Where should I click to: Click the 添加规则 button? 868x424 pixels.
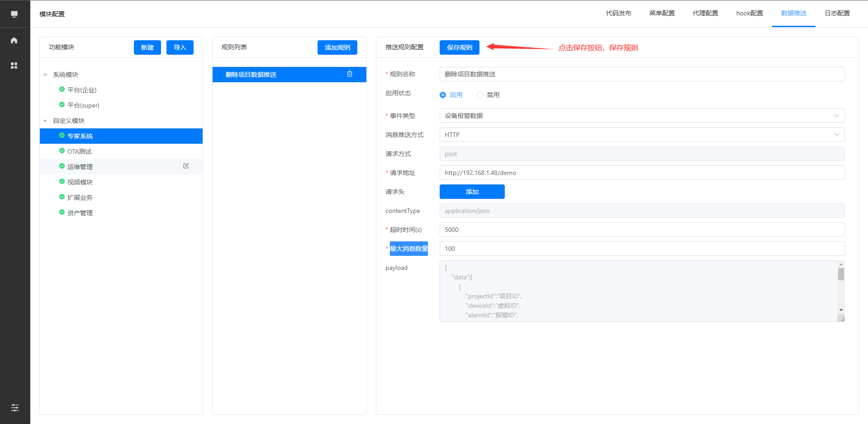pos(337,47)
